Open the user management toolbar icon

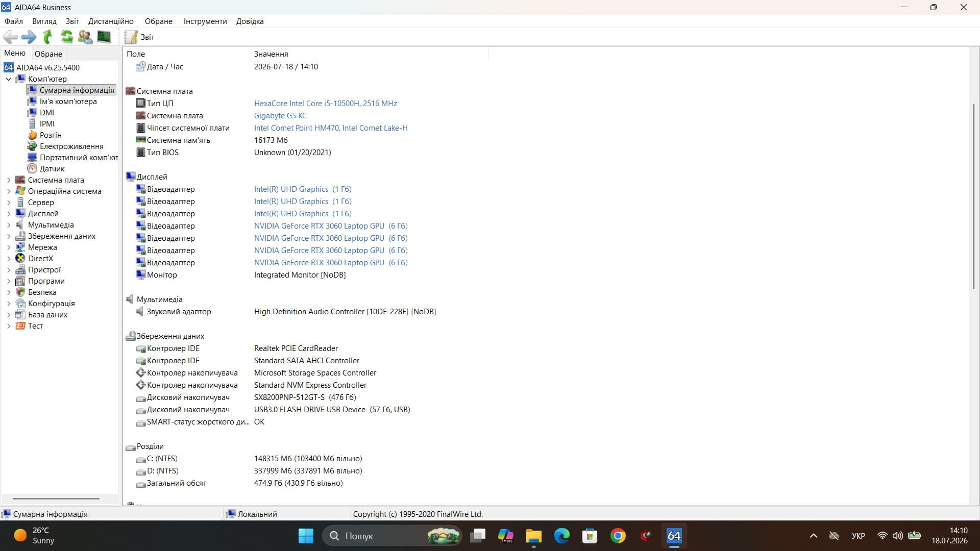point(85,37)
